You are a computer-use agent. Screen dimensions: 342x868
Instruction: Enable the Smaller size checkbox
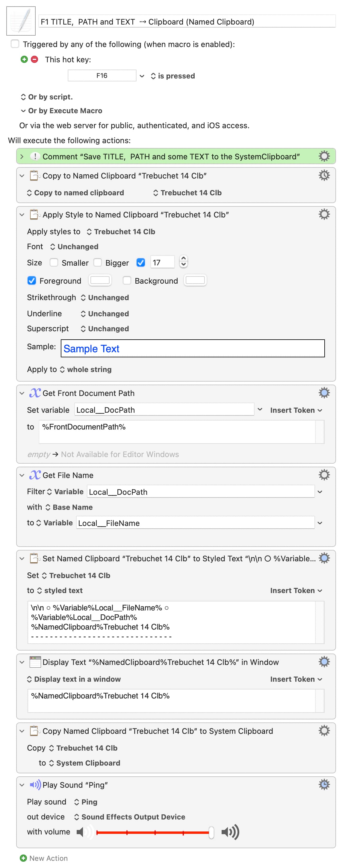(x=54, y=262)
